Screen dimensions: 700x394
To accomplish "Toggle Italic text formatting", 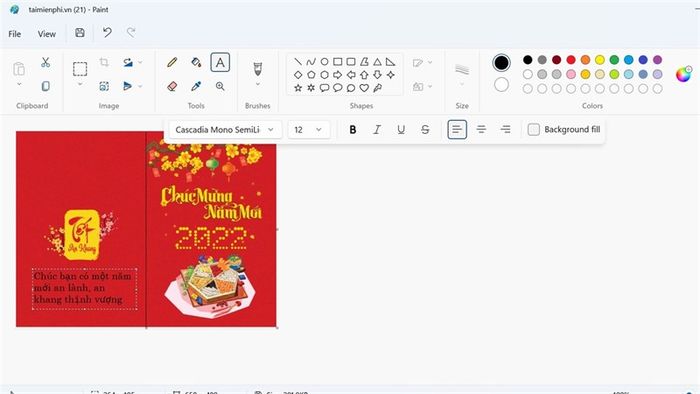I will pos(377,129).
